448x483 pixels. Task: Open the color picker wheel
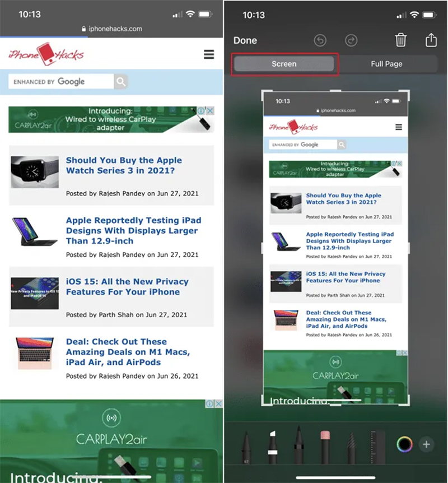tap(404, 444)
